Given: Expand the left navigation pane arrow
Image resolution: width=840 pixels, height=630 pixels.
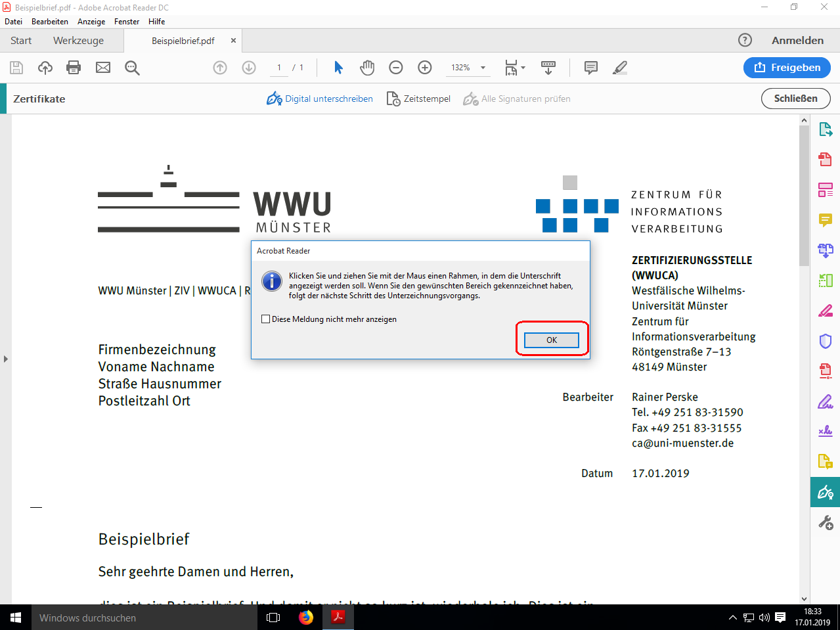Looking at the screenshot, I should (x=6, y=359).
